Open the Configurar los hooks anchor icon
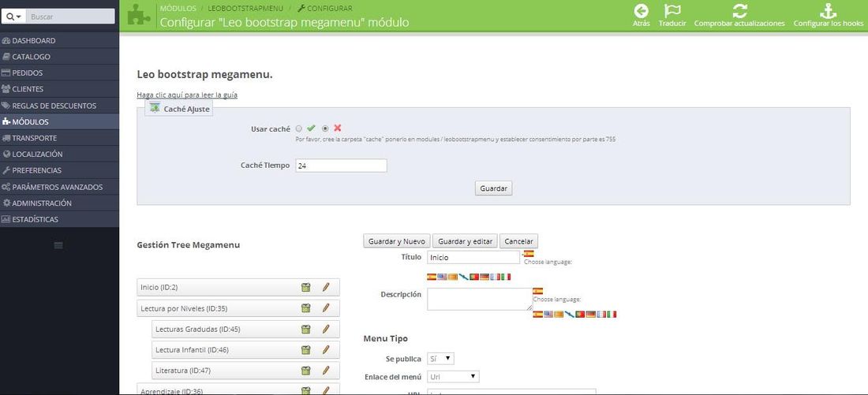The height and width of the screenshot is (395, 868). pos(828,10)
